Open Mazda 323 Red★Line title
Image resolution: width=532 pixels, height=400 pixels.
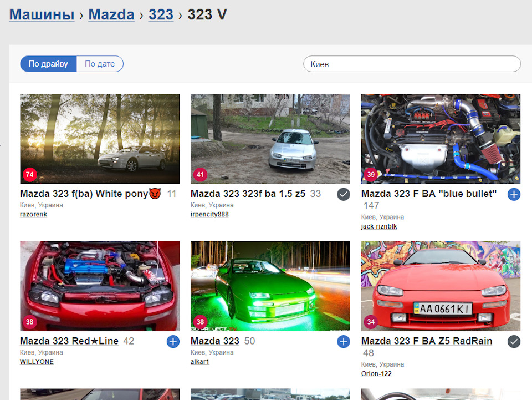pyautogui.click(x=69, y=341)
